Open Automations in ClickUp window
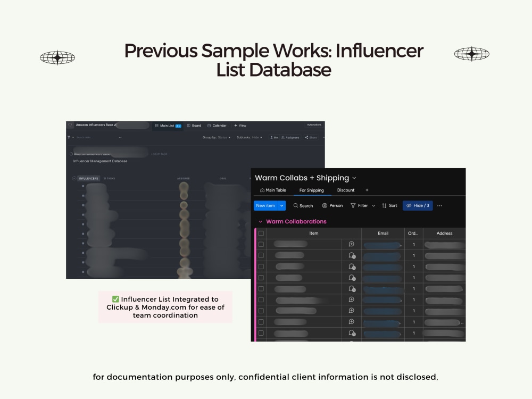 point(314,125)
